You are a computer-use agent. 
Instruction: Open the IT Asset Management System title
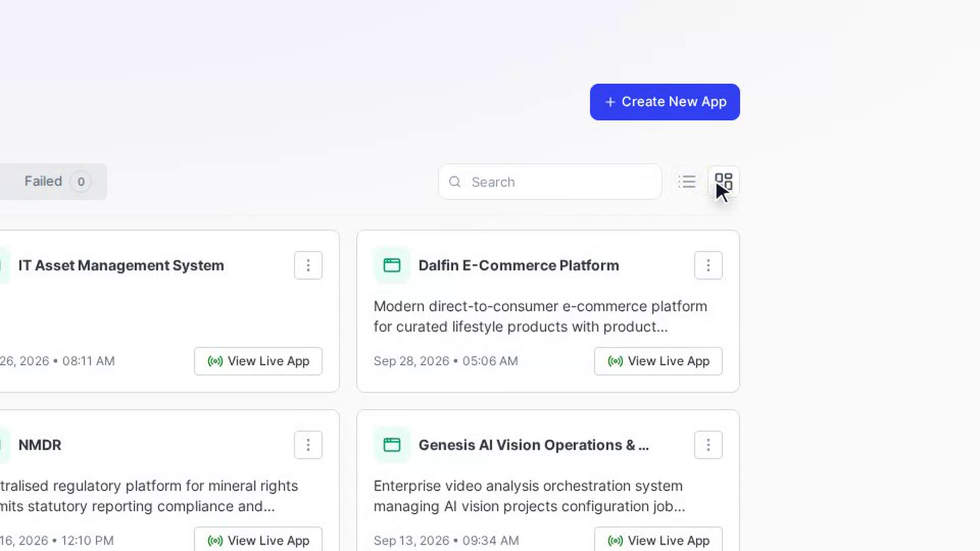click(121, 265)
